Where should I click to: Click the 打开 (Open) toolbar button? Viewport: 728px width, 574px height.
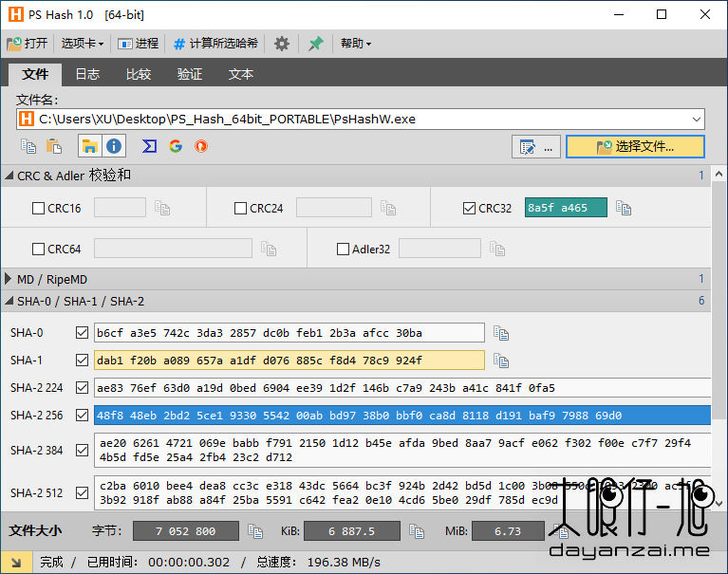[x=27, y=44]
